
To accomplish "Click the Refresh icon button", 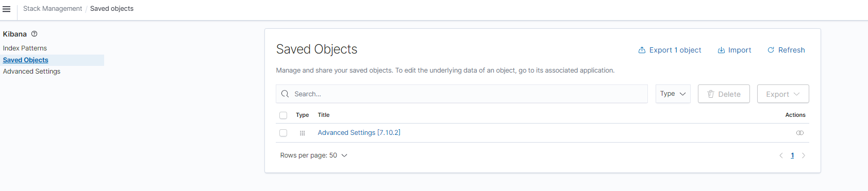I will click(786, 50).
